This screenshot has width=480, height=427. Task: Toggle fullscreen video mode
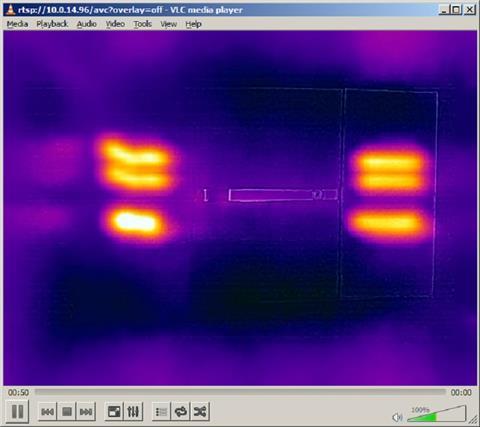(x=114, y=412)
